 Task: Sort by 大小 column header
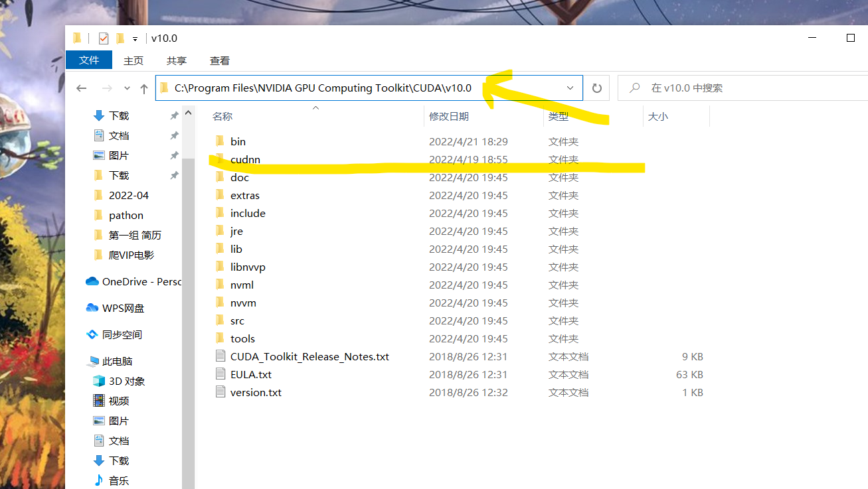tap(658, 116)
